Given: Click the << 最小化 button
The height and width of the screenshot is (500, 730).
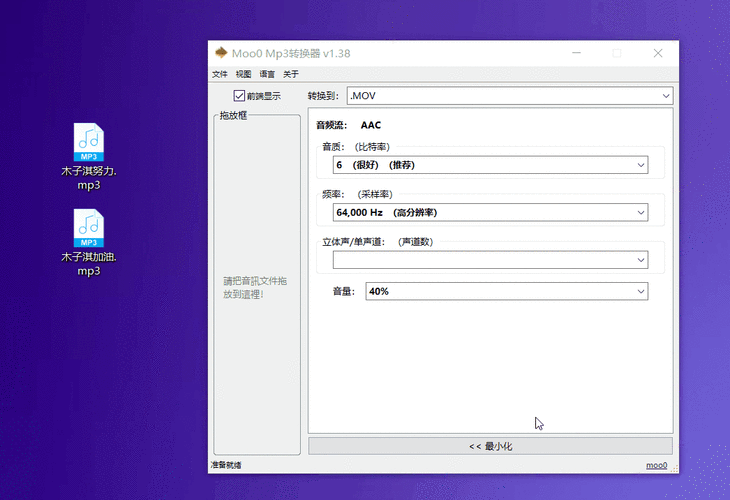Looking at the screenshot, I should [x=490, y=446].
